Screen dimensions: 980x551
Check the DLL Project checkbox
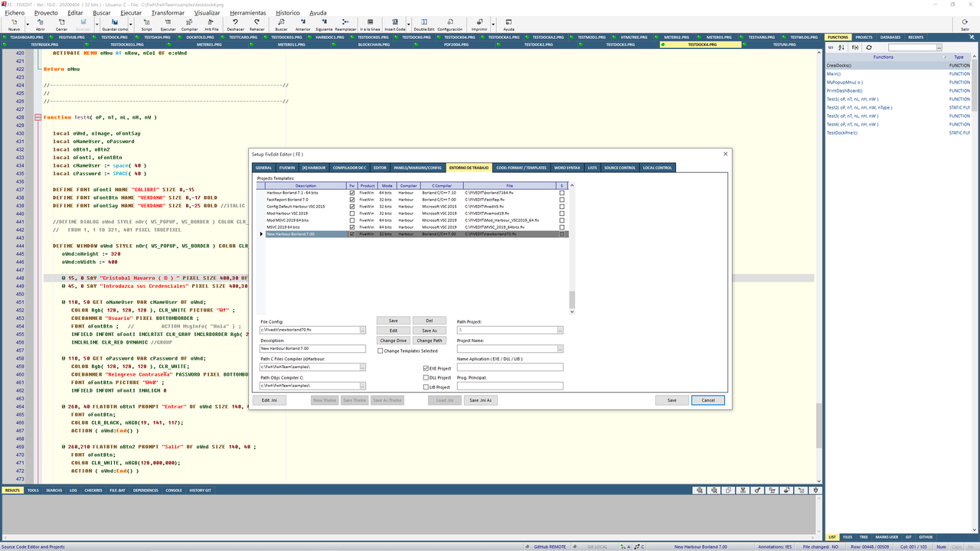click(x=426, y=377)
